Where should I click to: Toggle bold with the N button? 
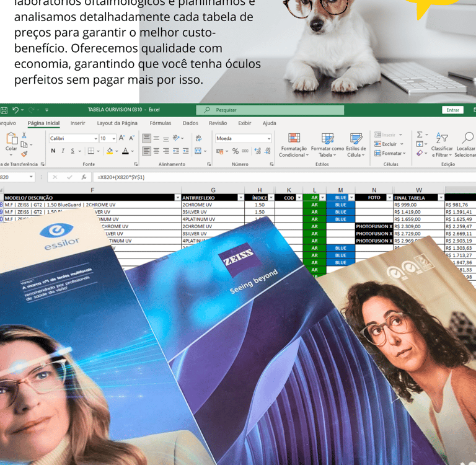(x=53, y=151)
